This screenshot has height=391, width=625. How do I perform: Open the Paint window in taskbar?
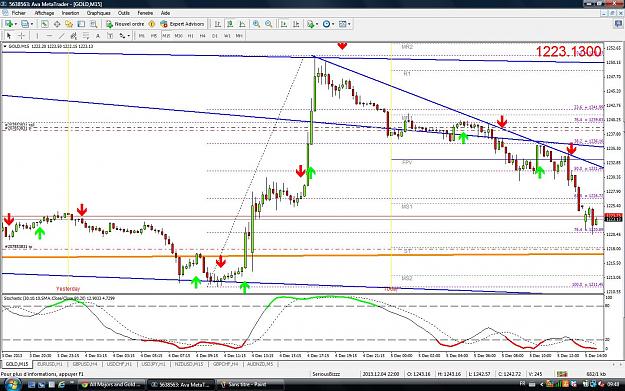250,385
